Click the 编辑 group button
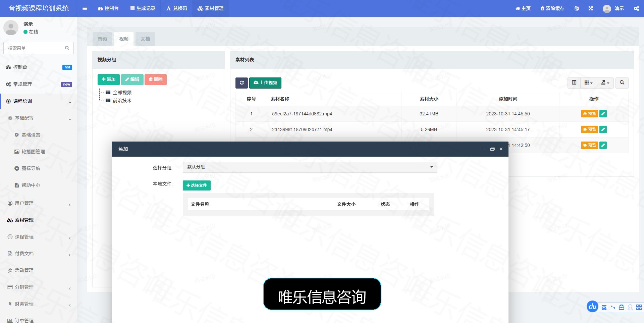Screen dimensions: 644x323 coord(132,79)
